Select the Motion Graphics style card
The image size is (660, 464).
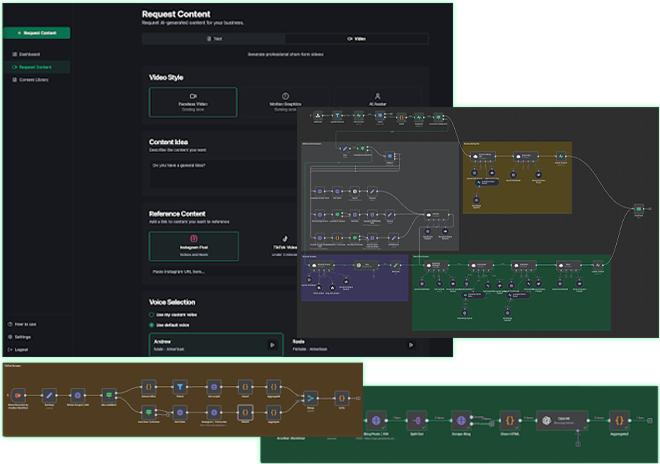point(285,102)
